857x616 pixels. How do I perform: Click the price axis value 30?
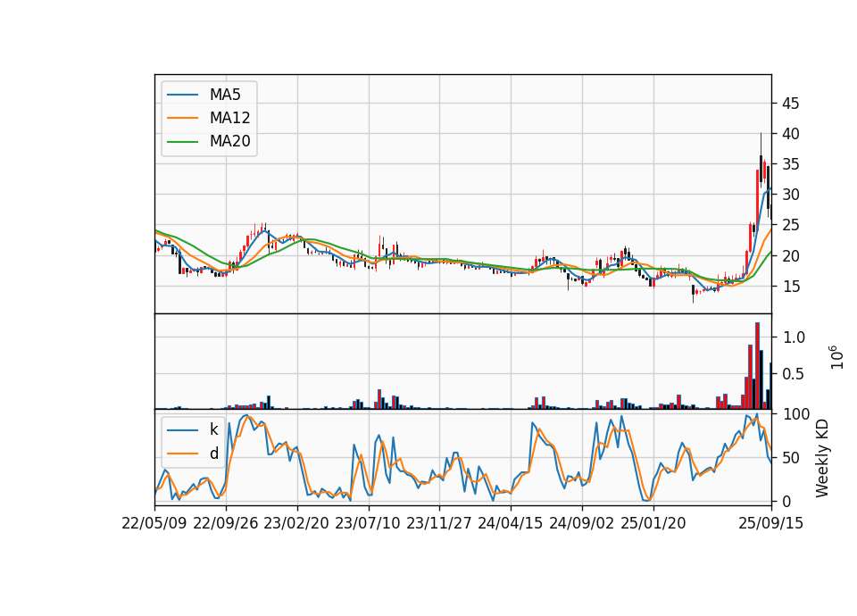791,195
